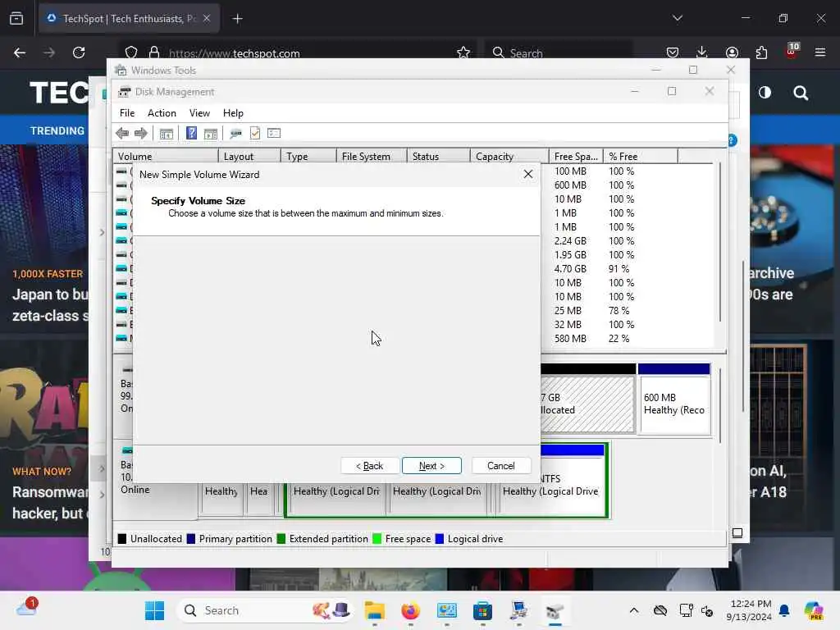Click the TRENDING tab on TechSpot

(x=57, y=130)
